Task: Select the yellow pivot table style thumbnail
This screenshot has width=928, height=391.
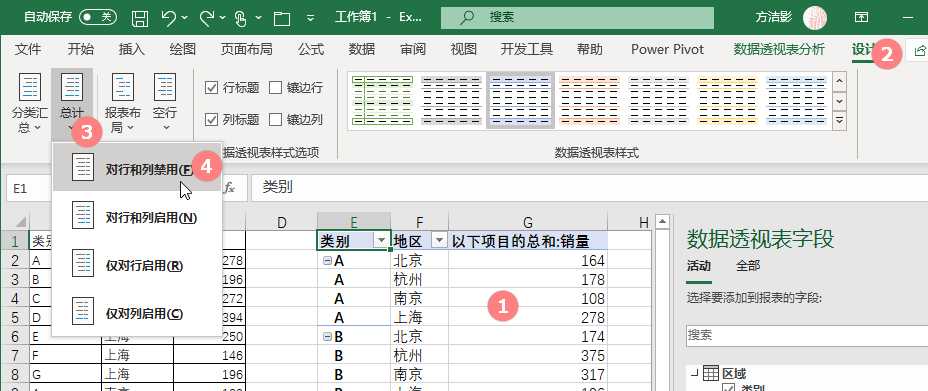Action: 728,101
